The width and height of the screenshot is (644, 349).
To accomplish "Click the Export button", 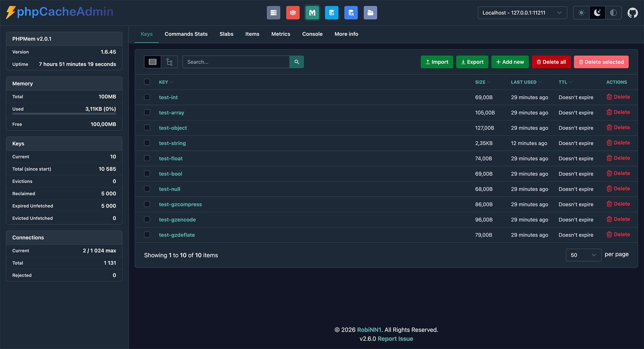I will click(472, 62).
